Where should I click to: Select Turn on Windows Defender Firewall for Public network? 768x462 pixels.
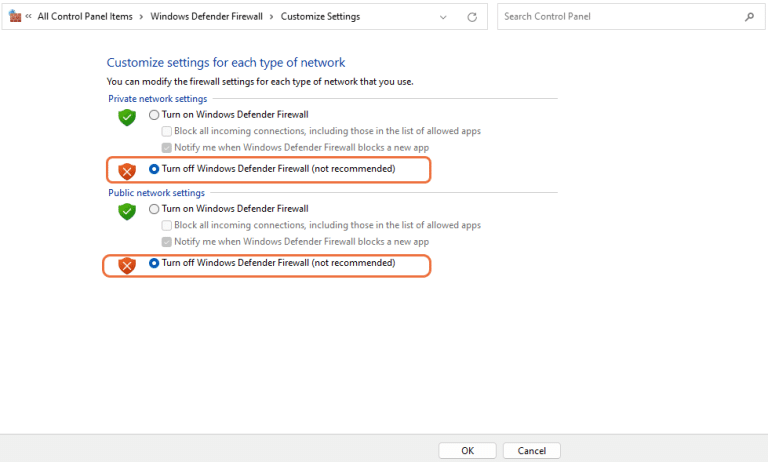point(154,209)
